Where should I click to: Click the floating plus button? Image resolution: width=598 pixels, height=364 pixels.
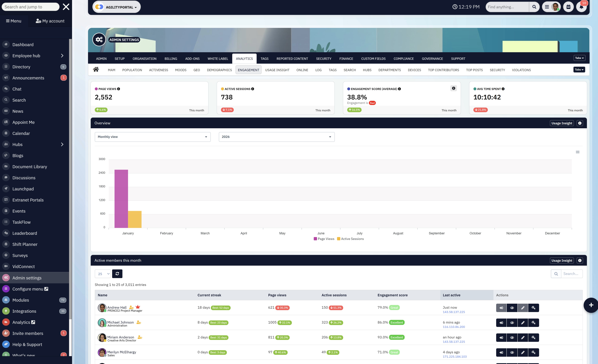point(591,305)
